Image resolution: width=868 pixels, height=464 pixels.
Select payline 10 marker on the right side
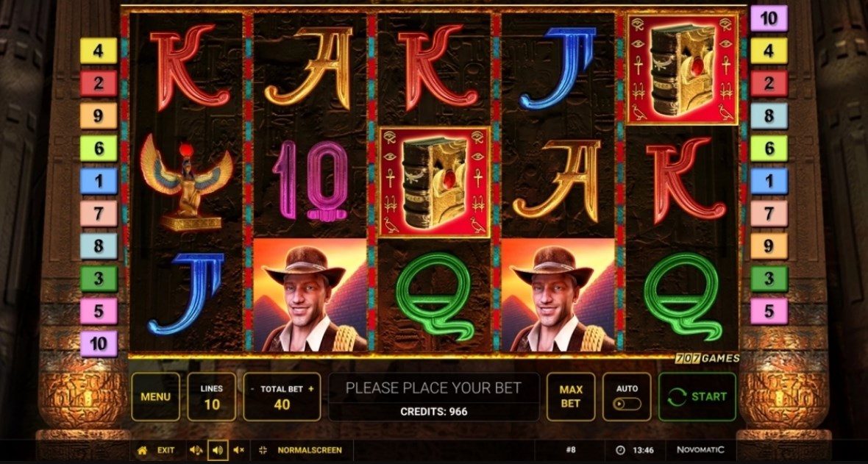pos(769,18)
